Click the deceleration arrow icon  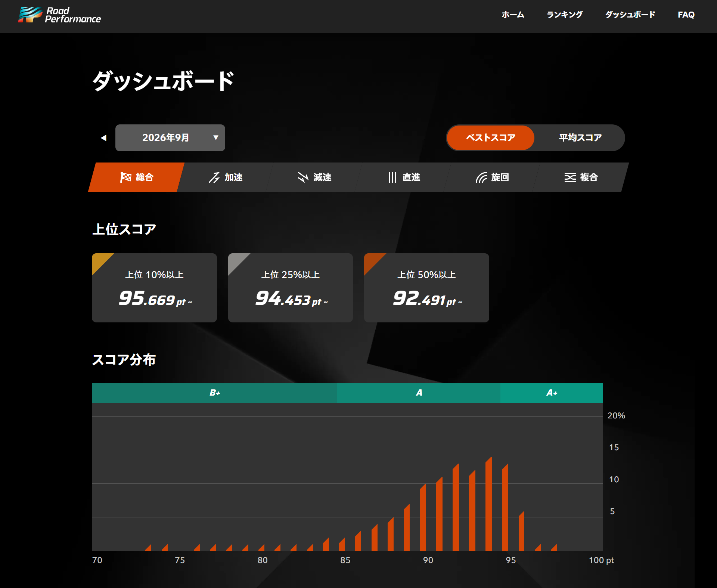point(303,177)
